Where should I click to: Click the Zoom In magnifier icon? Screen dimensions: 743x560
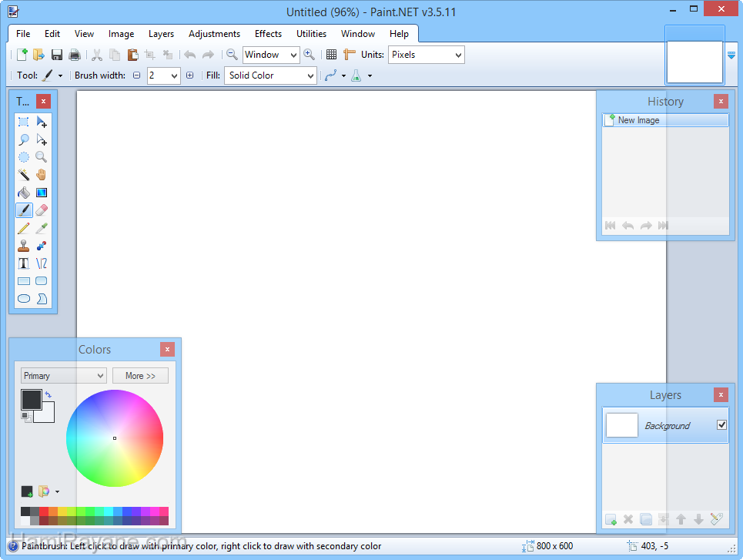click(x=309, y=55)
